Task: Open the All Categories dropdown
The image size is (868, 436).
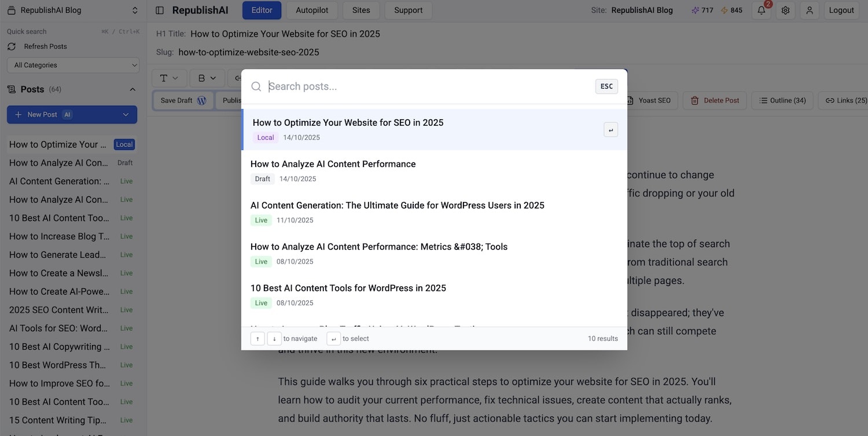Action: coord(73,65)
